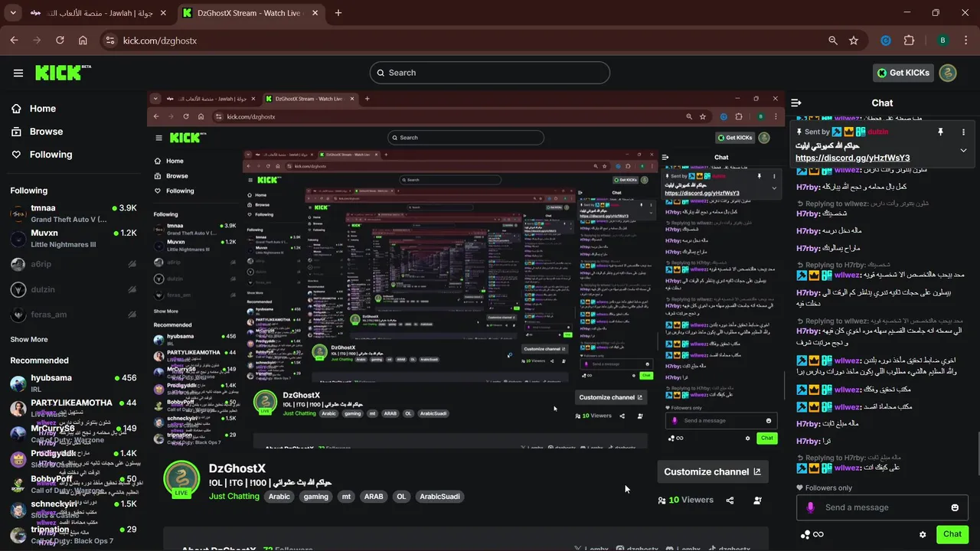Click the chat voice microphone icon
Image resolution: width=980 pixels, height=551 pixels.
(x=811, y=507)
